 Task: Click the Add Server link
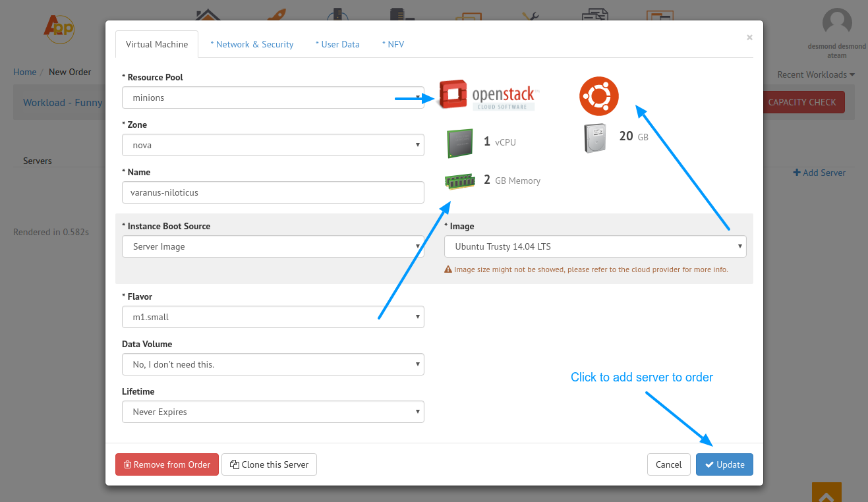tap(819, 173)
